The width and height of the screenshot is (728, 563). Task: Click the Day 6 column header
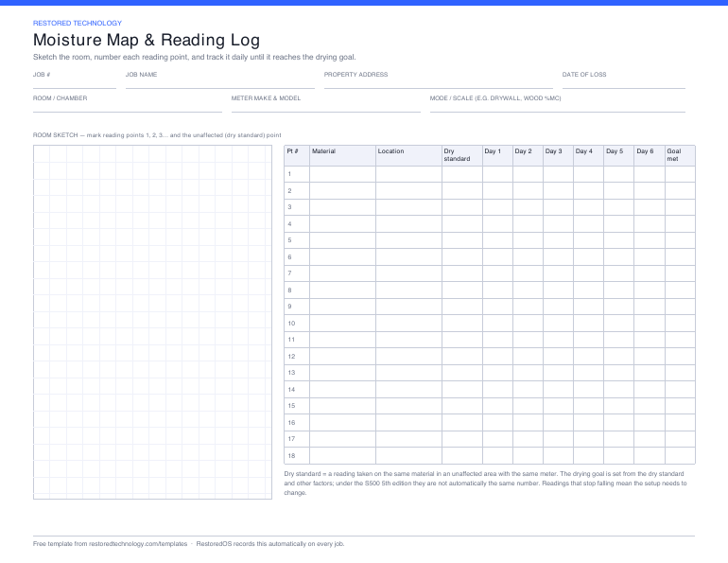point(650,155)
